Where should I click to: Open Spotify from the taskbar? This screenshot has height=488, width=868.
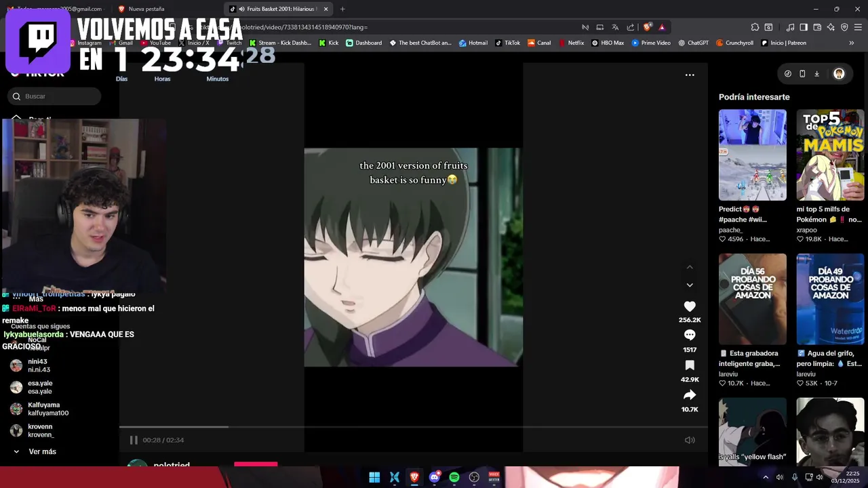(454, 477)
